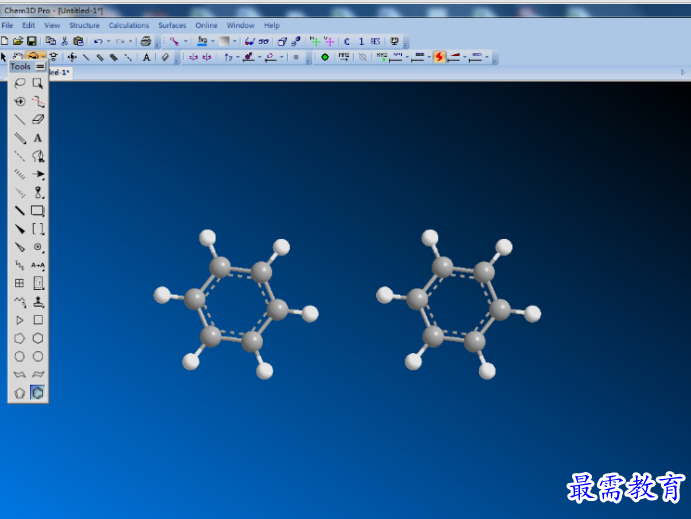Image resolution: width=691 pixels, height=519 pixels.
Task: Open the Online menu
Action: click(x=206, y=25)
